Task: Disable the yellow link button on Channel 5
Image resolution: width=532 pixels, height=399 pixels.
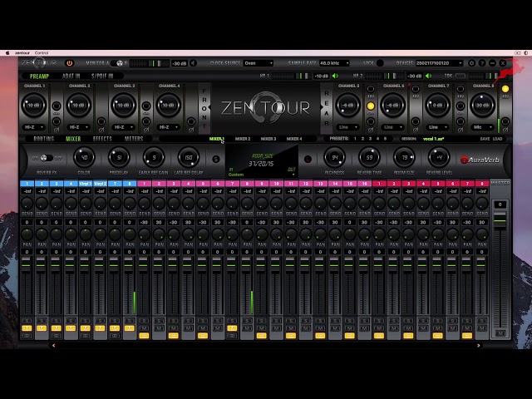Action: point(371,106)
